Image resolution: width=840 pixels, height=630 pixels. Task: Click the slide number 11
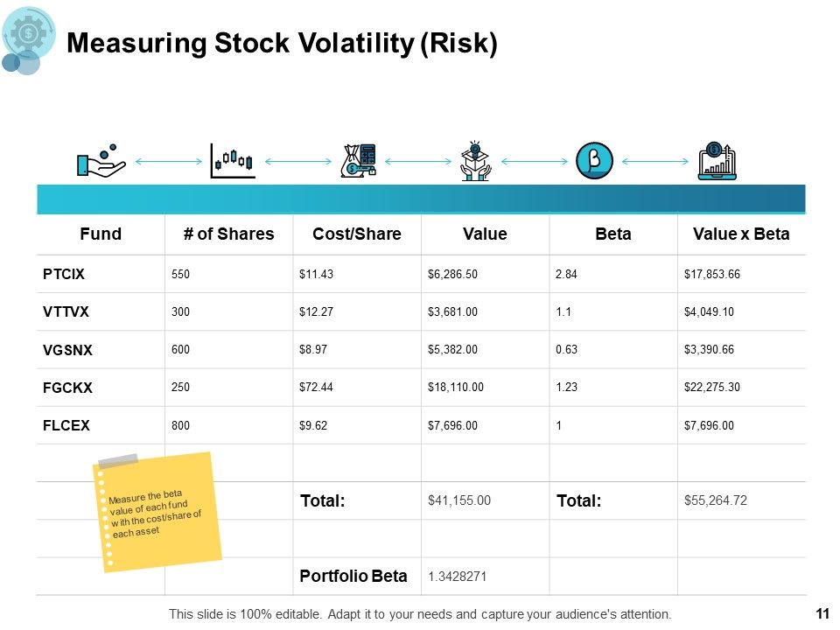click(x=822, y=613)
